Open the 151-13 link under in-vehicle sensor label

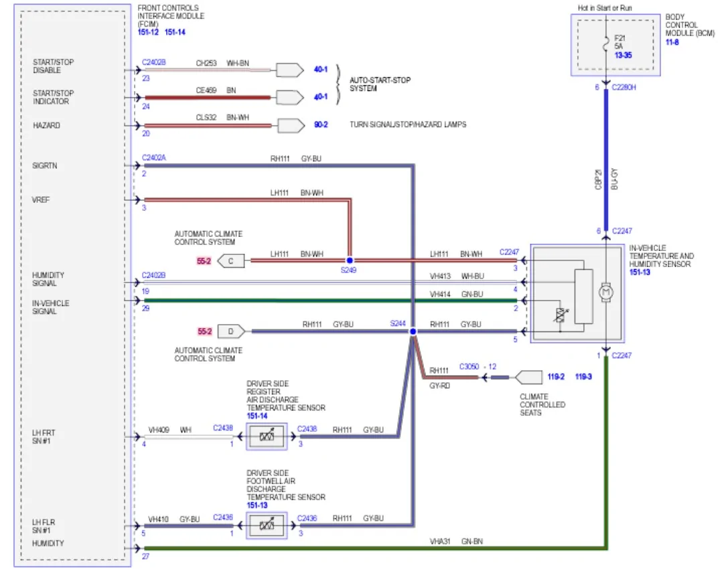(x=640, y=272)
